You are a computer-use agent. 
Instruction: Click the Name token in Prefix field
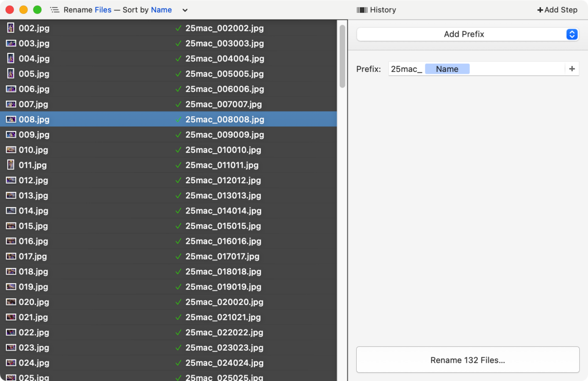coord(447,69)
